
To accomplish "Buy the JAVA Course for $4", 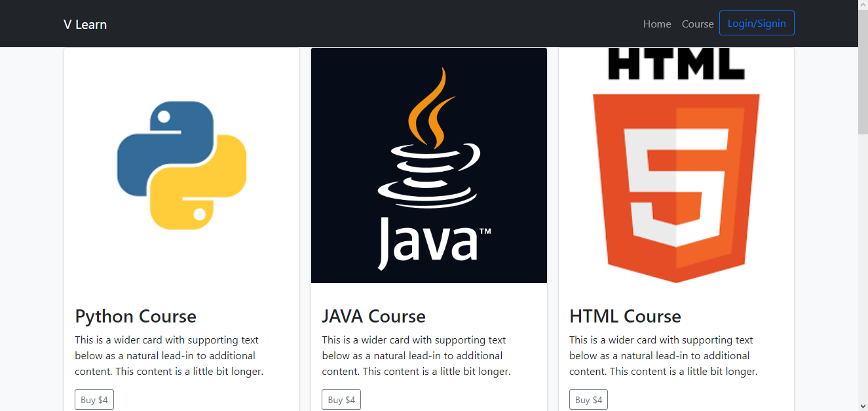I will 341,400.
